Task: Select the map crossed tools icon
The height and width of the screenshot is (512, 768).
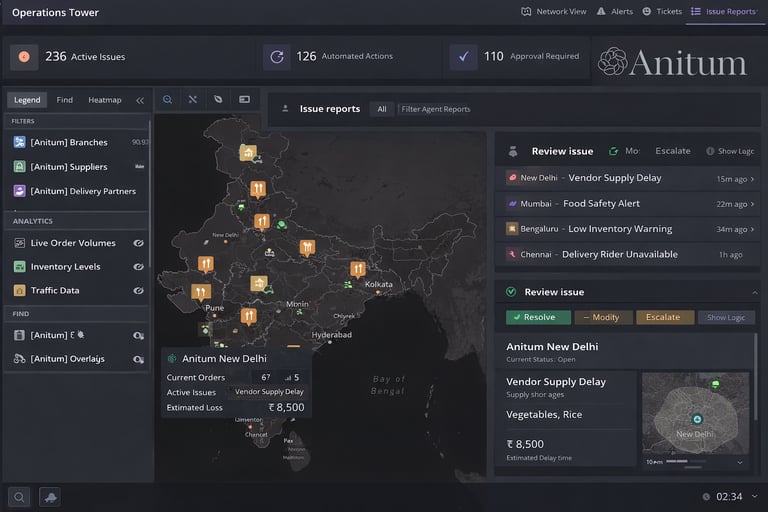Action: point(193,99)
